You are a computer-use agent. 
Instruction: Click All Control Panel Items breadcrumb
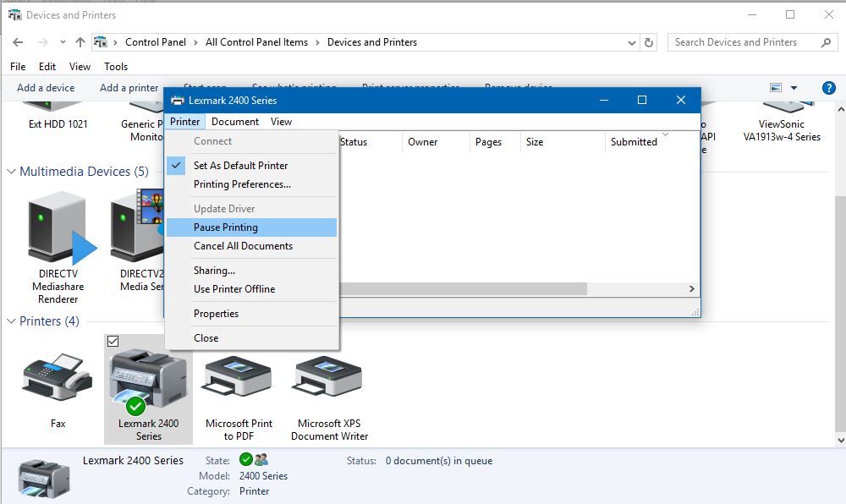point(257,42)
